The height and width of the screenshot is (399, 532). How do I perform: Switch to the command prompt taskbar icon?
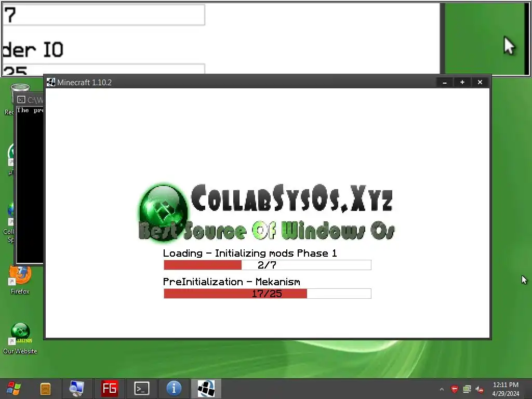point(141,389)
